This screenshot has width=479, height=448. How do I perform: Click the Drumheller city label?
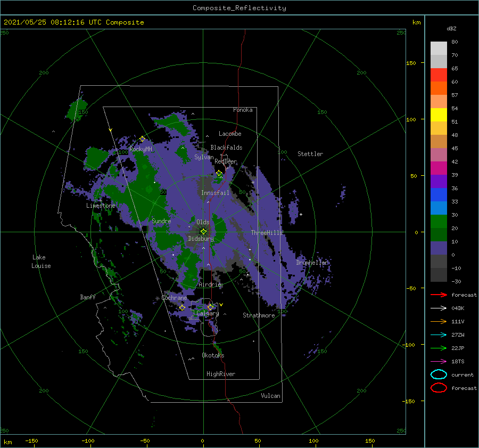[312, 263]
